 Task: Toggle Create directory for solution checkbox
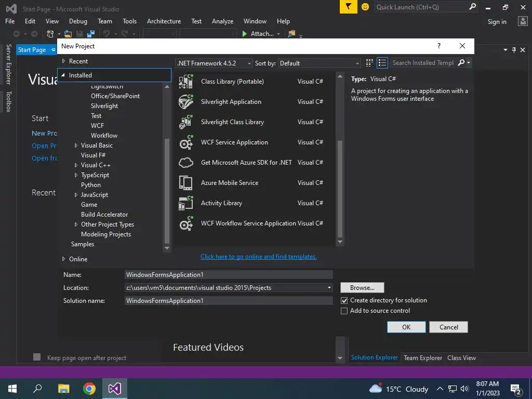click(344, 301)
